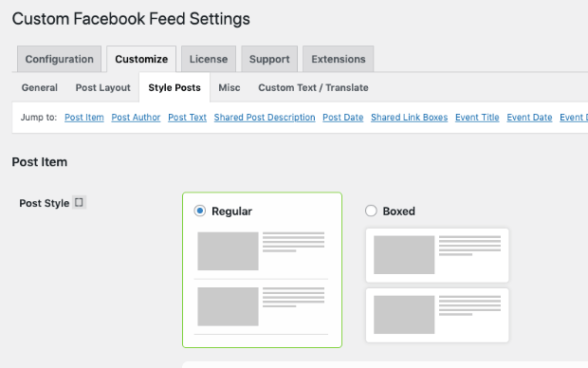Click the Boxed style preview thumbnail
This screenshot has height=368, width=588.
437,285
